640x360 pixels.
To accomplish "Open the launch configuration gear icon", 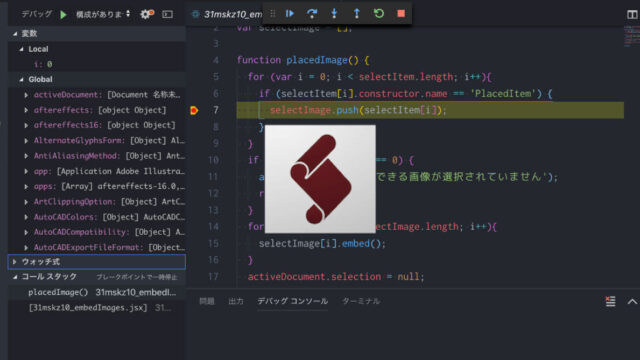I will tap(147, 14).
